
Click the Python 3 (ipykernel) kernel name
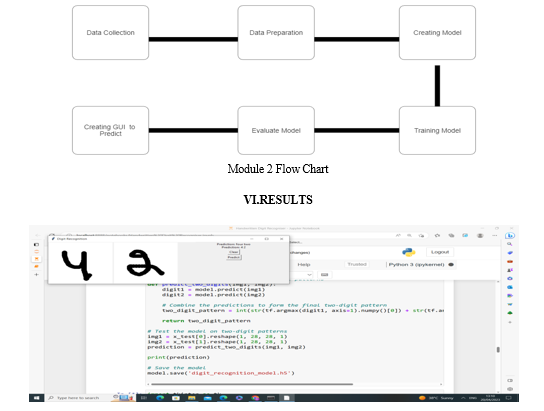click(x=416, y=265)
